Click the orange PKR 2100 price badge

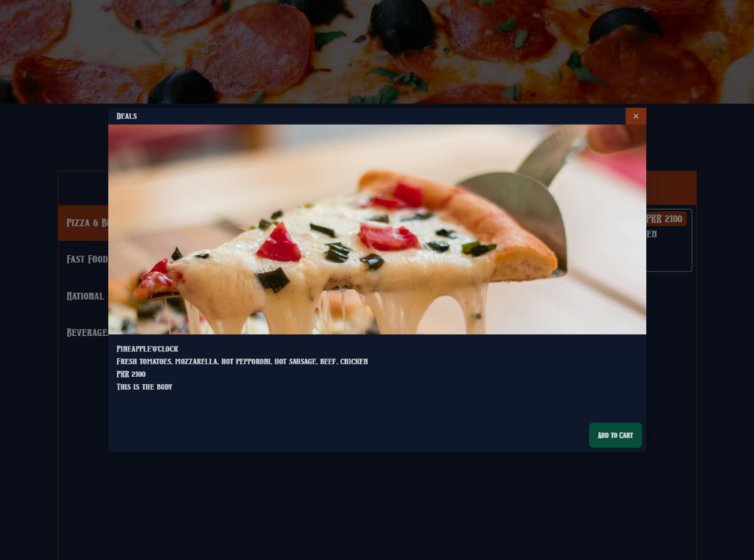click(x=665, y=219)
